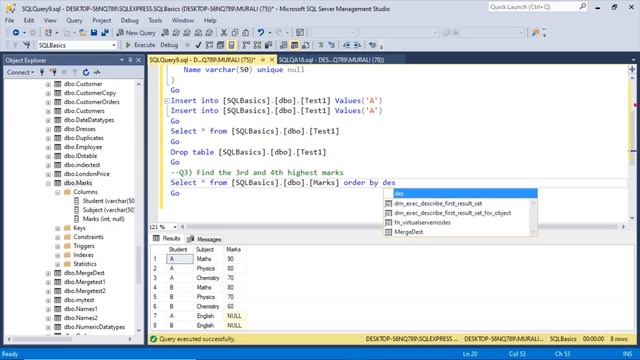Screen dimensions: 640x360
Task: Expand the Triggers folder
Action: pos(58,246)
